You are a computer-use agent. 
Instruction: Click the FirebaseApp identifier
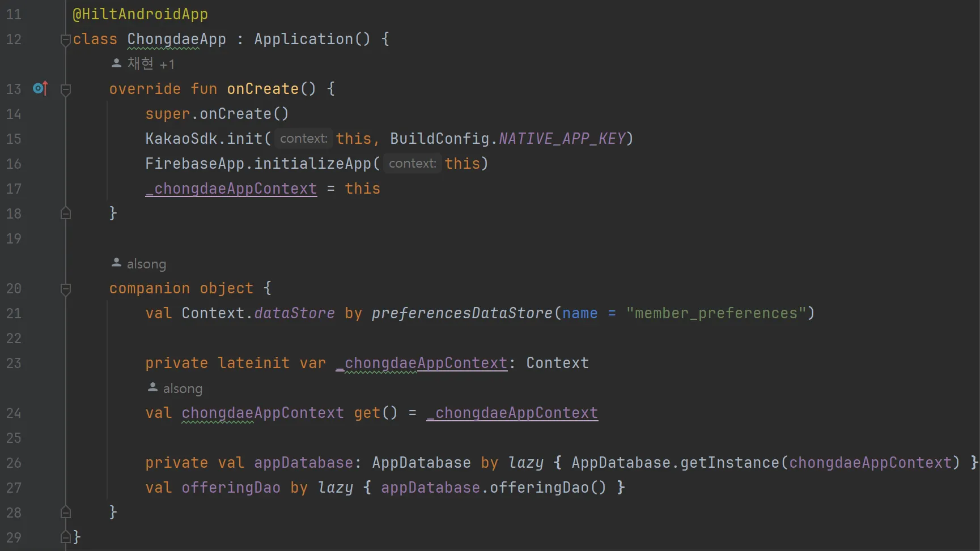(x=195, y=164)
